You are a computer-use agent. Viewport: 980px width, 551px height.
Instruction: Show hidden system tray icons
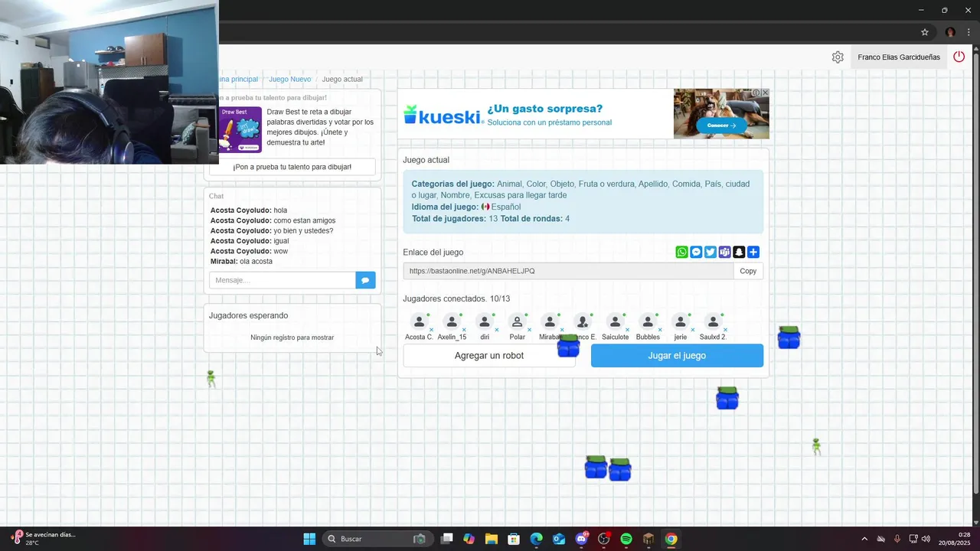864,539
